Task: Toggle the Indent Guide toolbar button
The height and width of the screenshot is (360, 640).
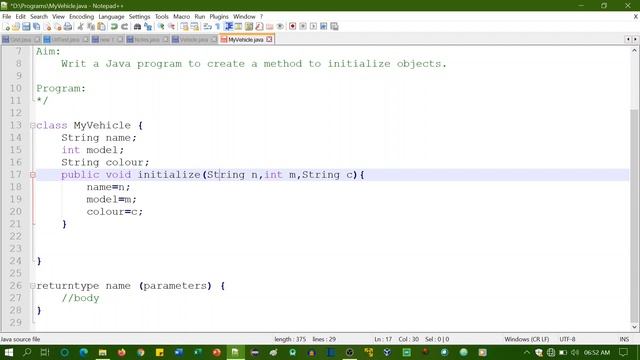Action: click(228, 27)
